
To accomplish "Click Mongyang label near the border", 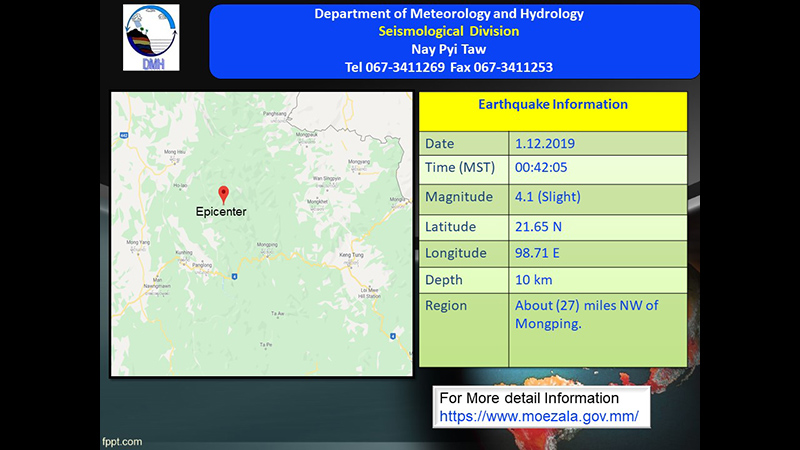I will pos(359,164).
